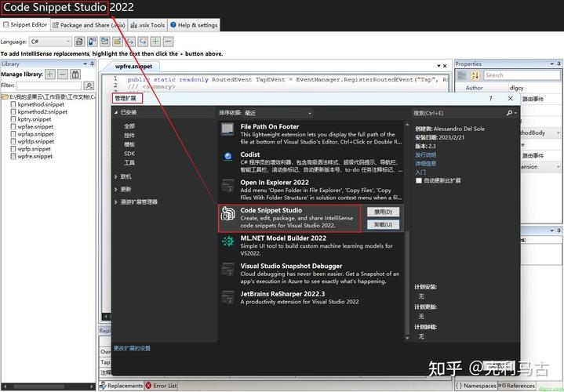Switch to the Error List bottom tab

tap(161, 386)
